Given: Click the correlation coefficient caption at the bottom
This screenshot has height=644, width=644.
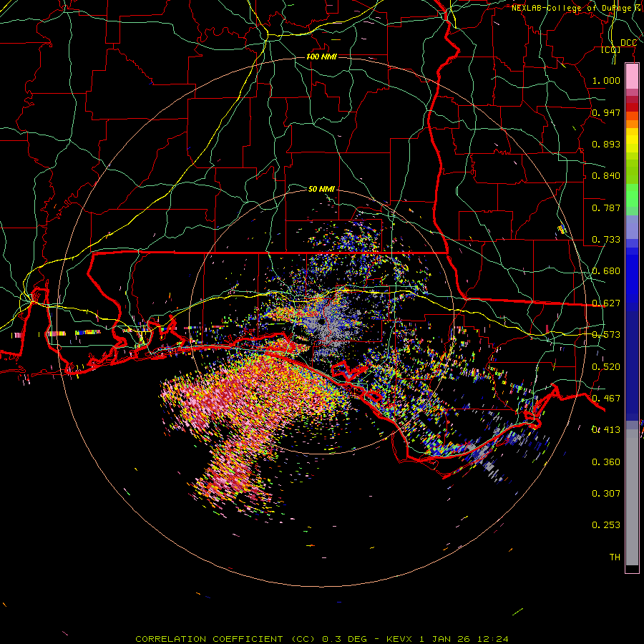Looking at the screenshot, I should point(322,639).
